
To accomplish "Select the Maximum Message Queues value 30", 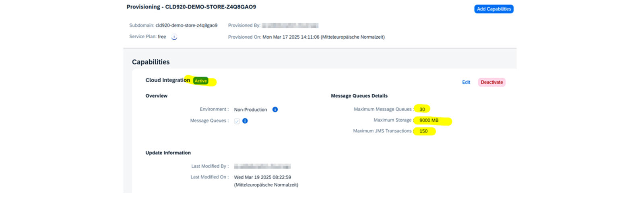I will click(422, 109).
